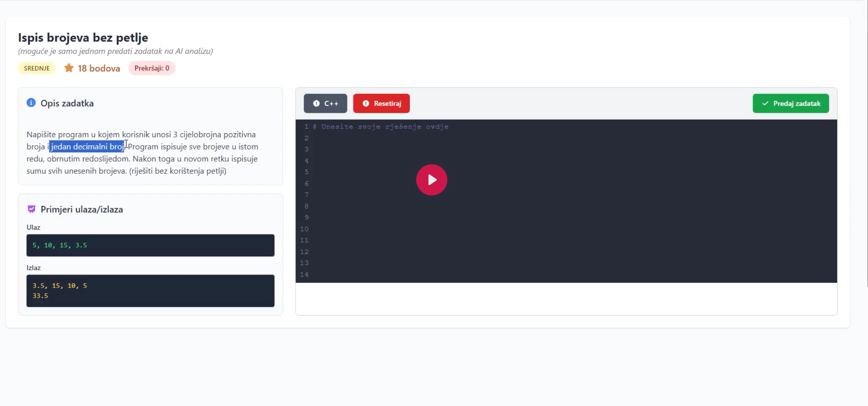The width and height of the screenshot is (868, 406).
Task: Click the orange star points icon
Action: coord(69,68)
